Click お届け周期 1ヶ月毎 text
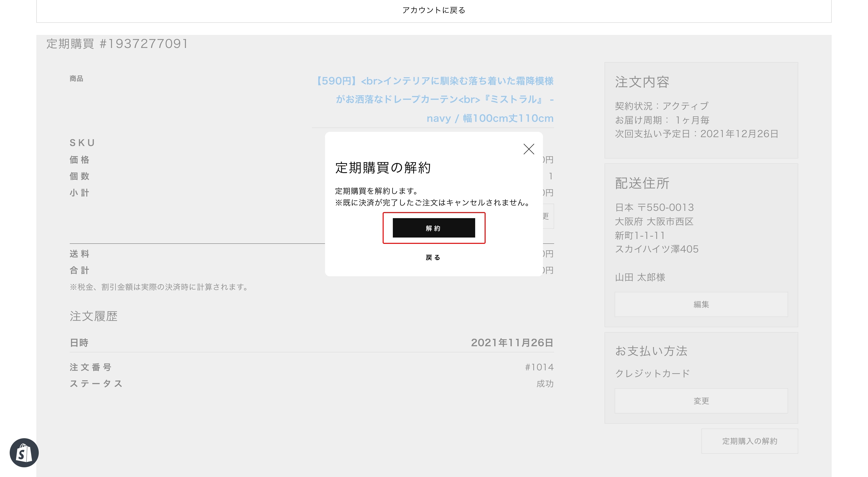Screen dimensions: 868x477 pyautogui.click(x=662, y=120)
